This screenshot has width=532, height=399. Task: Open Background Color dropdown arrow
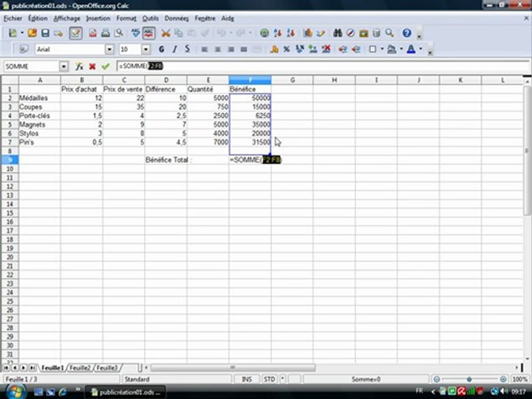401,49
